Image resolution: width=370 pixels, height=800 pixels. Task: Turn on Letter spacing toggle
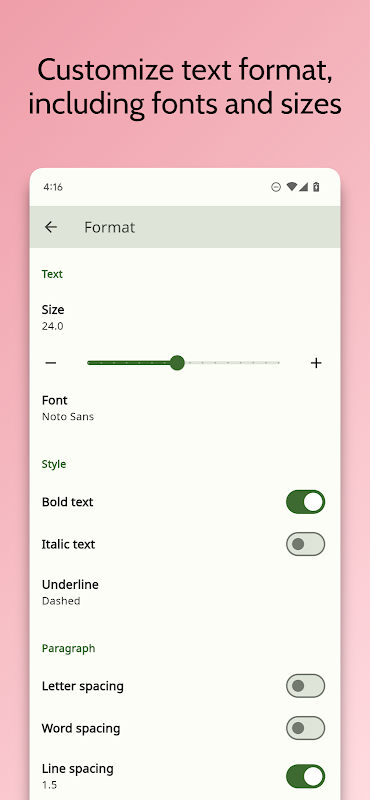click(305, 686)
